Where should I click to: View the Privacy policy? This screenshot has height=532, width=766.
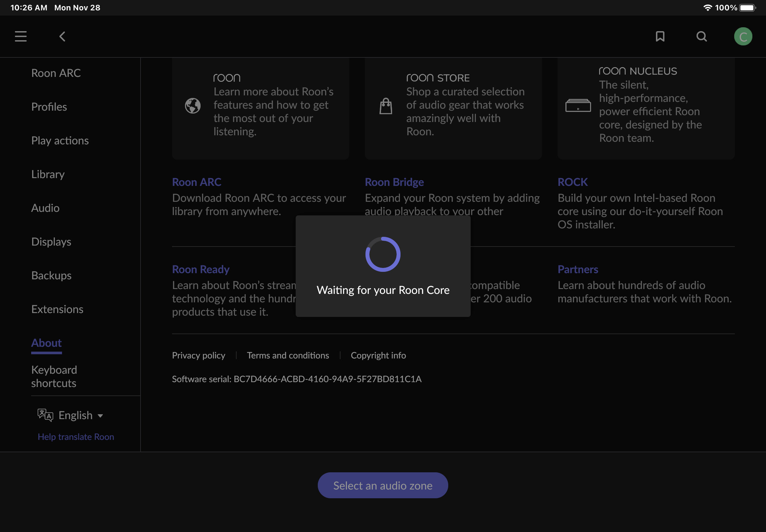coord(198,355)
